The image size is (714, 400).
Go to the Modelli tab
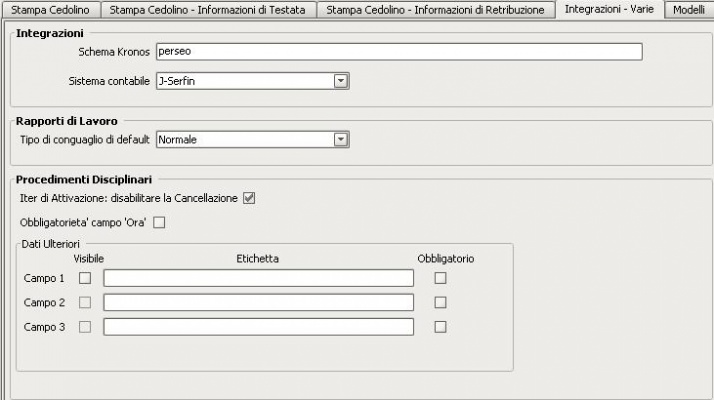click(x=688, y=9)
